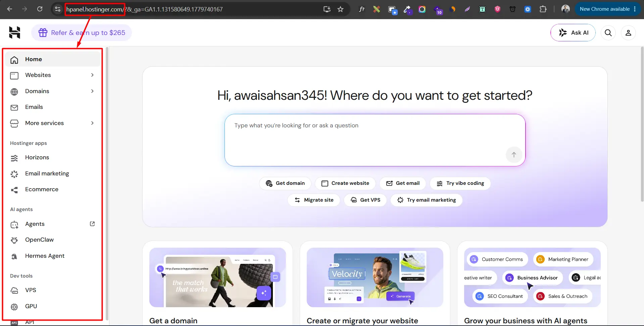The image size is (644, 326).
Task: Open the Chrome extensions puzzle icon
Action: 543,9
